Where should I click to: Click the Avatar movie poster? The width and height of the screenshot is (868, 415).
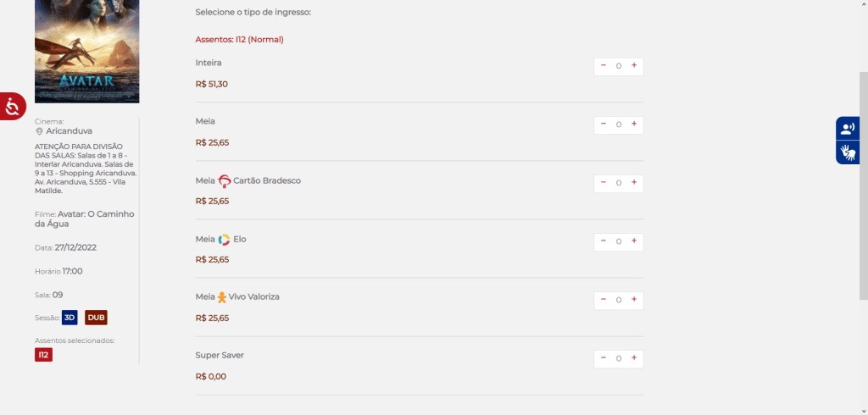(86, 51)
